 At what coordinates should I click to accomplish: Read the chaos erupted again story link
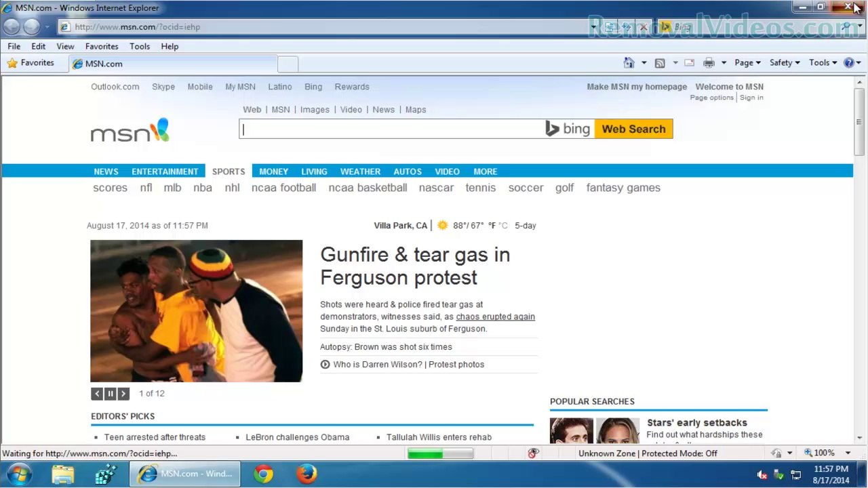(495, 317)
